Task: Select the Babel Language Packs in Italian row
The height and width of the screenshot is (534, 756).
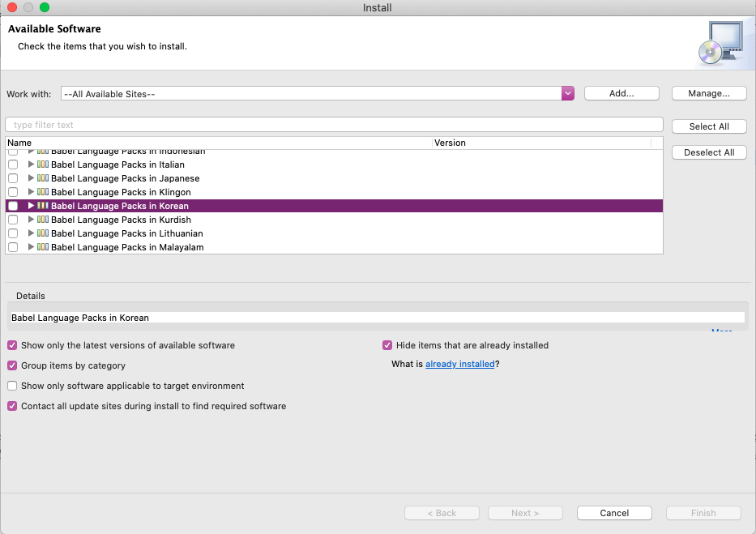Action: [334, 164]
